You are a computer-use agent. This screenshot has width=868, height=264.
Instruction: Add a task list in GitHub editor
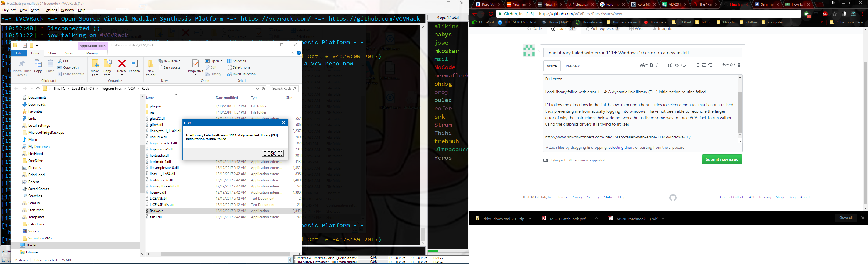[x=710, y=65]
